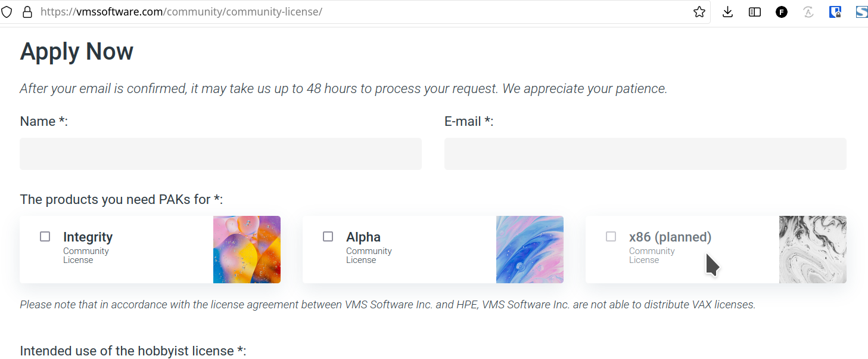Image resolution: width=868 pixels, height=359 pixels.
Task: Click the Alpha blue-pink swirl thumbnail
Action: tap(530, 249)
